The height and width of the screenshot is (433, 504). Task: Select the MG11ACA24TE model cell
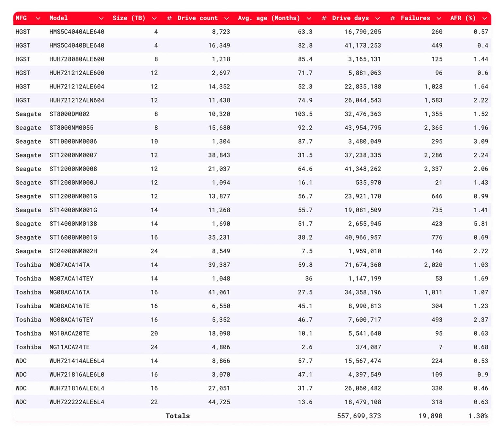click(x=70, y=347)
